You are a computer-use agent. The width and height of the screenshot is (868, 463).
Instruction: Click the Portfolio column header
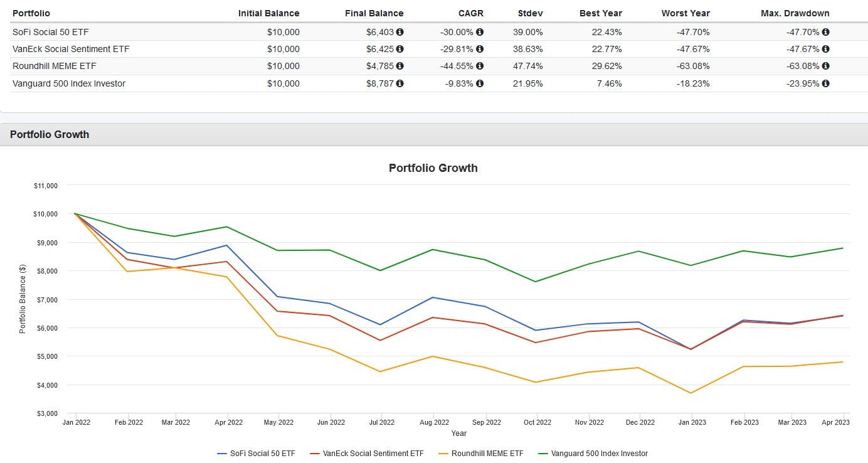(31, 13)
